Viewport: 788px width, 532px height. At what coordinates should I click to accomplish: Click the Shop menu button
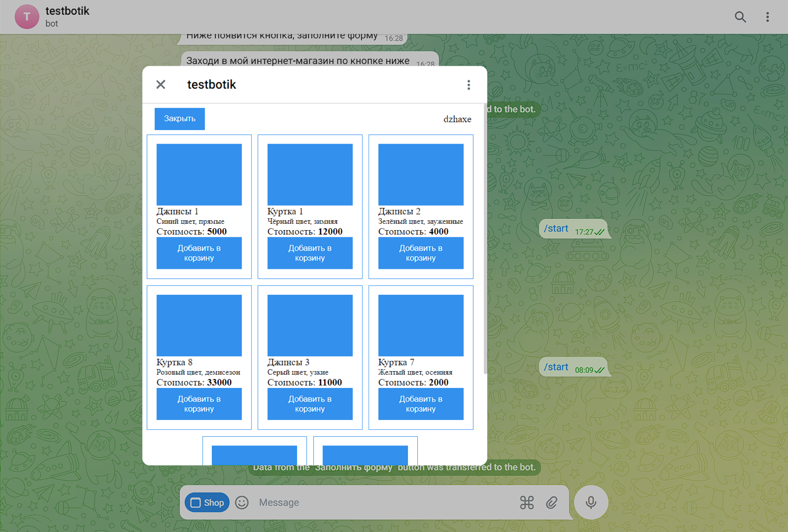click(x=207, y=502)
